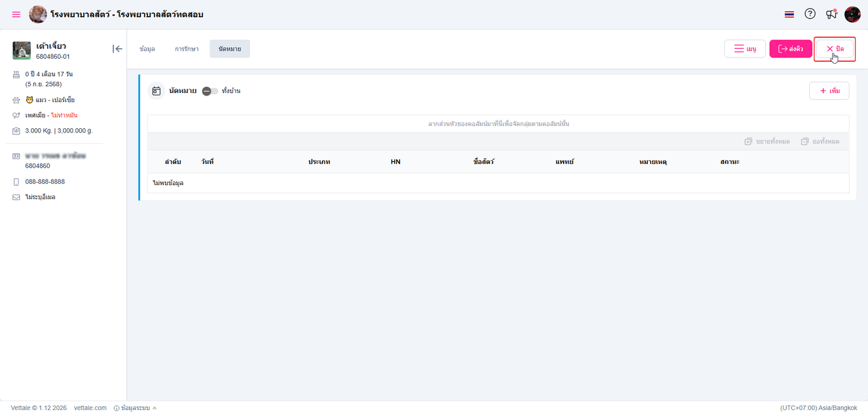Click weight 3.000 Kg. value
This screenshot has height=415, width=868.
tap(38, 131)
